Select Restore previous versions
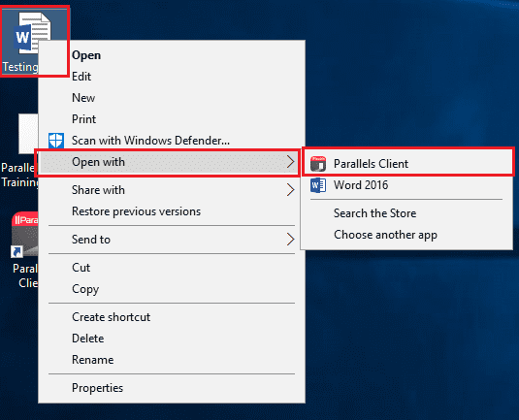The width and height of the screenshot is (519, 420). pyautogui.click(x=137, y=211)
